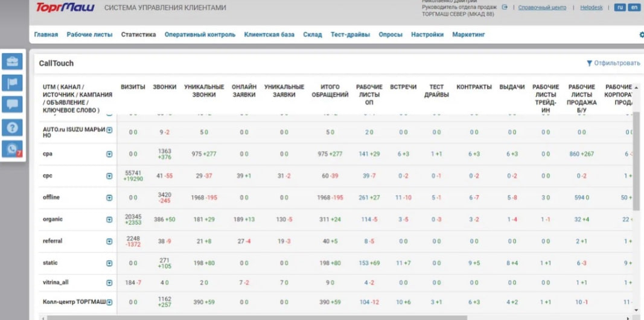This screenshot has height=320, width=644.
Task: Open Склад menu item
Action: tap(313, 34)
